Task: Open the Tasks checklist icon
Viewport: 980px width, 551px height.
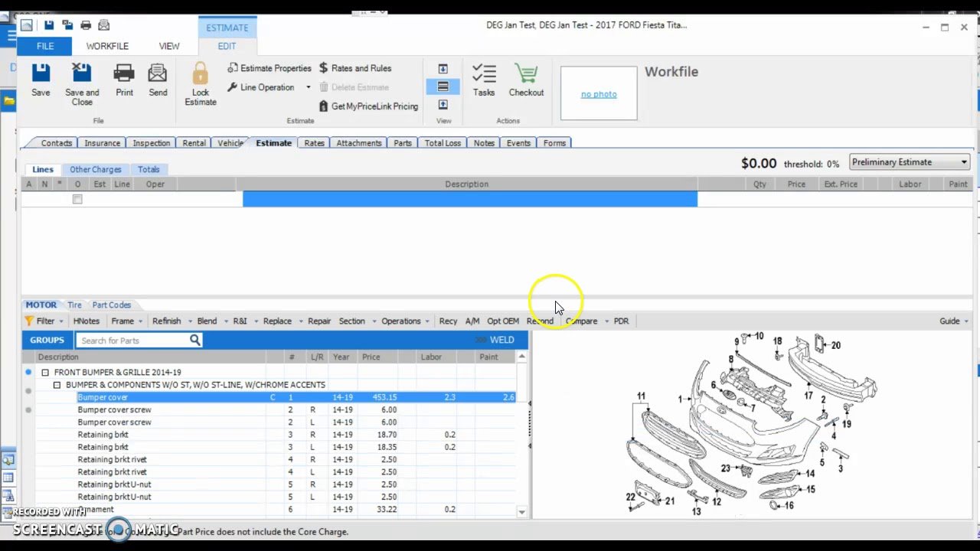Action: [x=484, y=74]
